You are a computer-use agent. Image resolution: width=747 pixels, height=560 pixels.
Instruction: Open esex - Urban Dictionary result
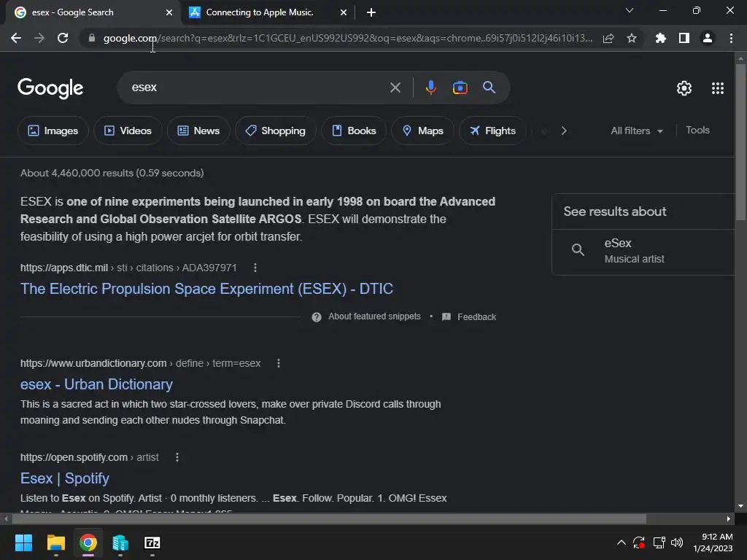click(96, 384)
